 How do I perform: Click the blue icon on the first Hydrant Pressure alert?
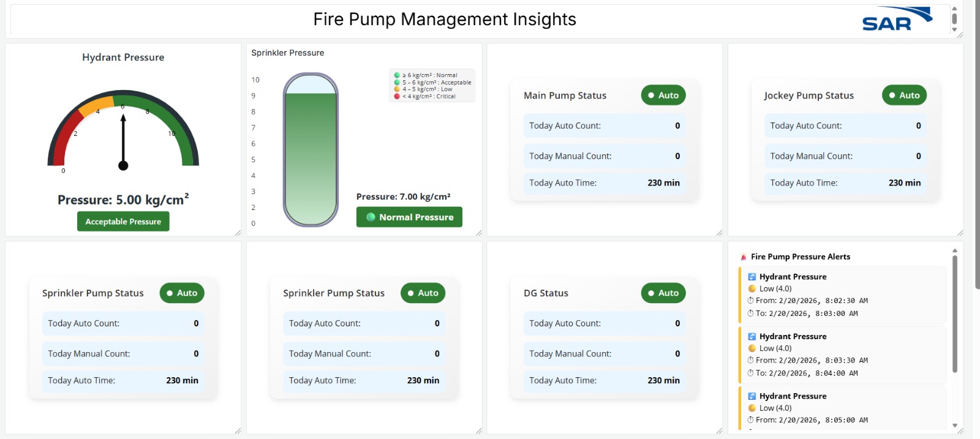click(752, 277)
